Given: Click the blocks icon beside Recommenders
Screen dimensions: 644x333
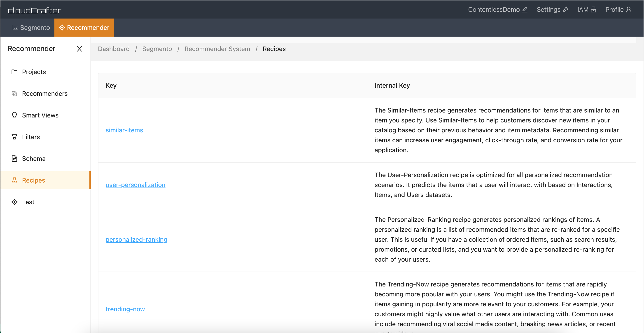Looking at the screenshot, I should pos(14,93).
